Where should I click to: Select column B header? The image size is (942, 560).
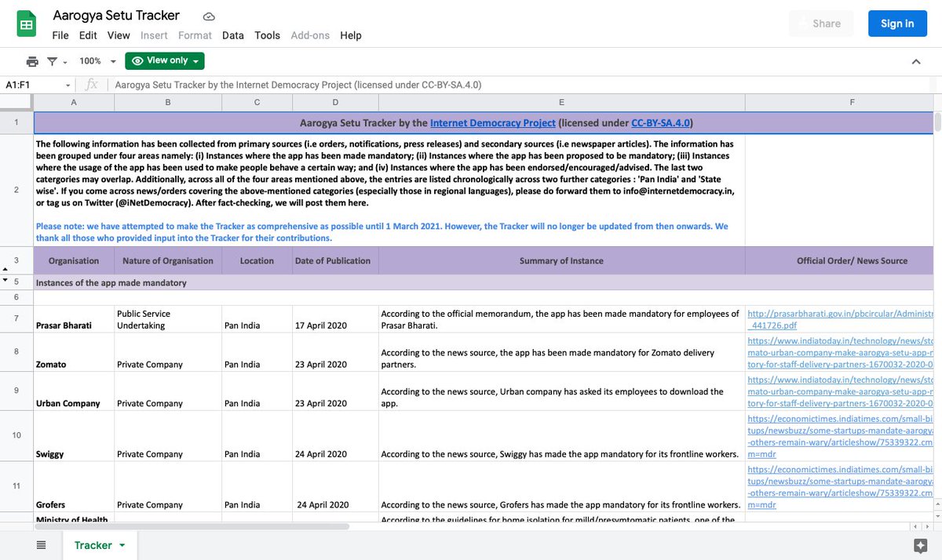click(168, 102)
